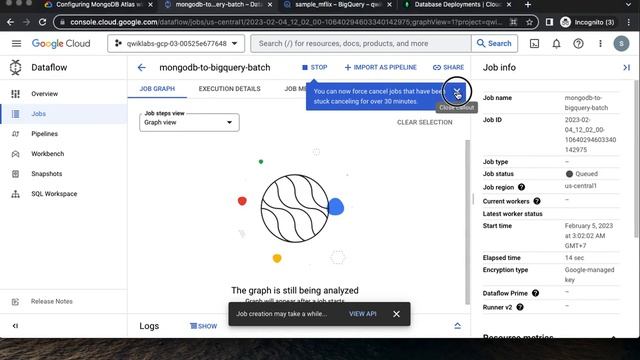Image resolution: width=640 pixels, height=360 pixels.
Task: Open the Job steps view dropdown
Action: [x=189, y=122]
